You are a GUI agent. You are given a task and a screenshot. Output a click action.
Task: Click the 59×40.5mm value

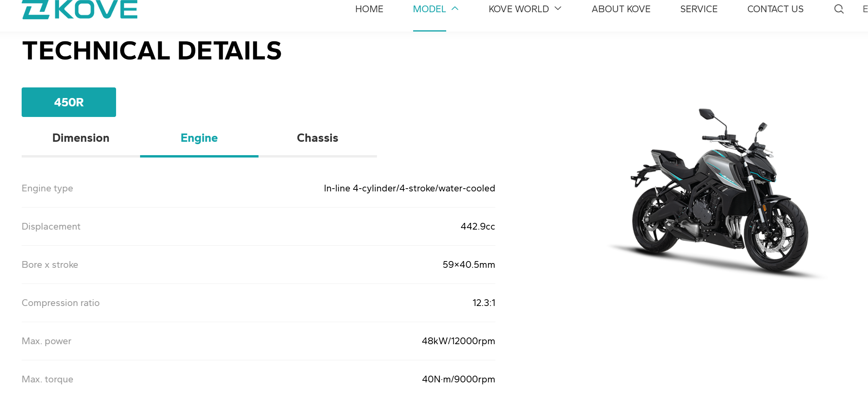[x=469, y=265]
